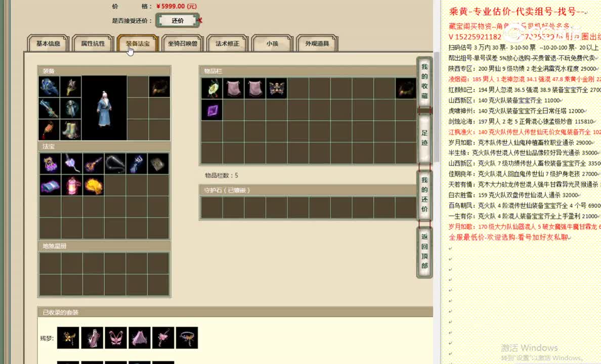The image size is (601, 364).
Task: Inspect the blue sword weapon icon
Action: 49,108
